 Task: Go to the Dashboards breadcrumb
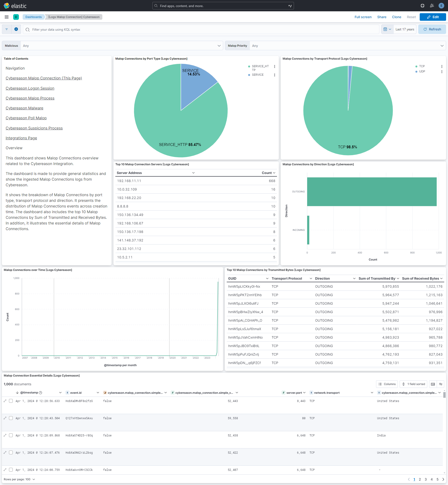[x=33, y=17]
